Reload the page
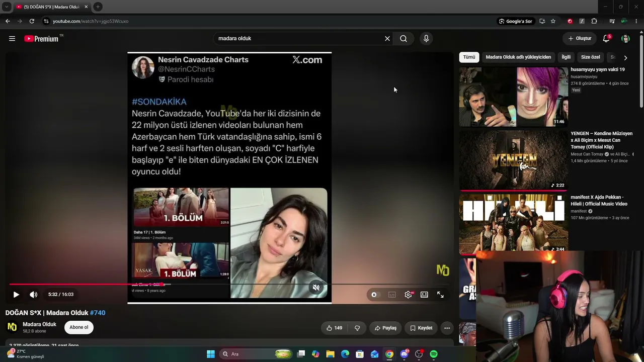 [32, 21]
